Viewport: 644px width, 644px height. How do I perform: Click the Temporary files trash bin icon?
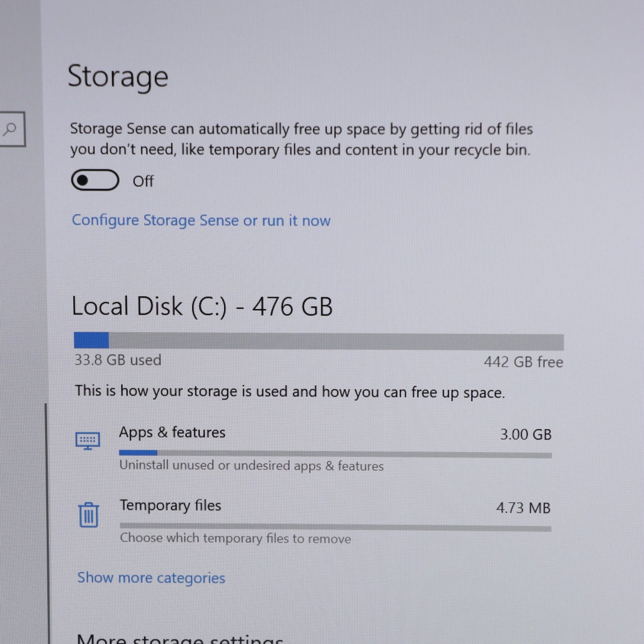click(88, 514)
